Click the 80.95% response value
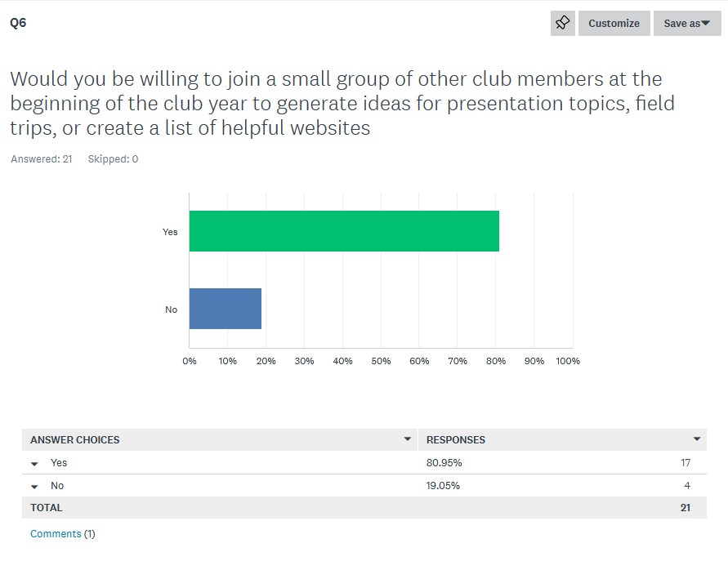The width and height of the screenshot is (728, 570). (x=444, y=463)
